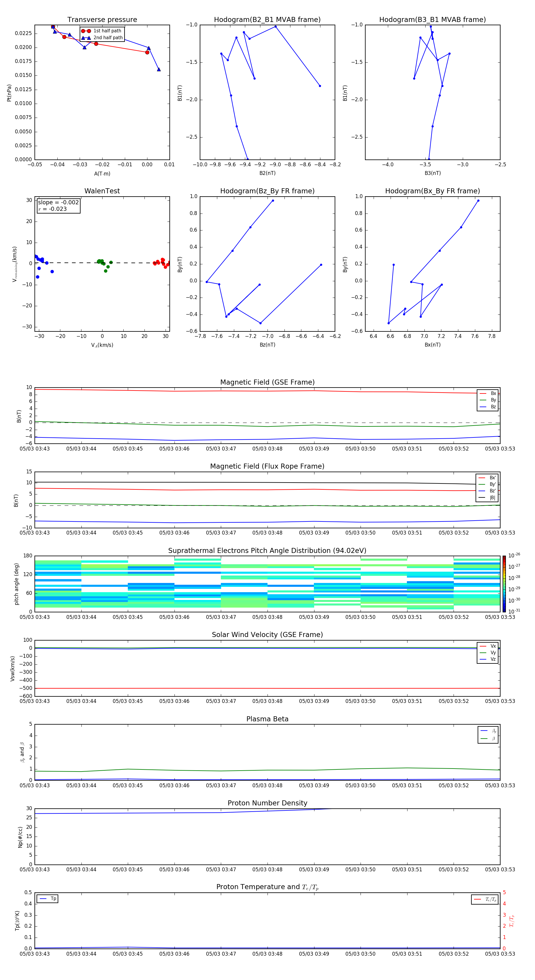Click the 'Transverse pressure' plot title
535x980 pixels.
[x=102, y=20]
